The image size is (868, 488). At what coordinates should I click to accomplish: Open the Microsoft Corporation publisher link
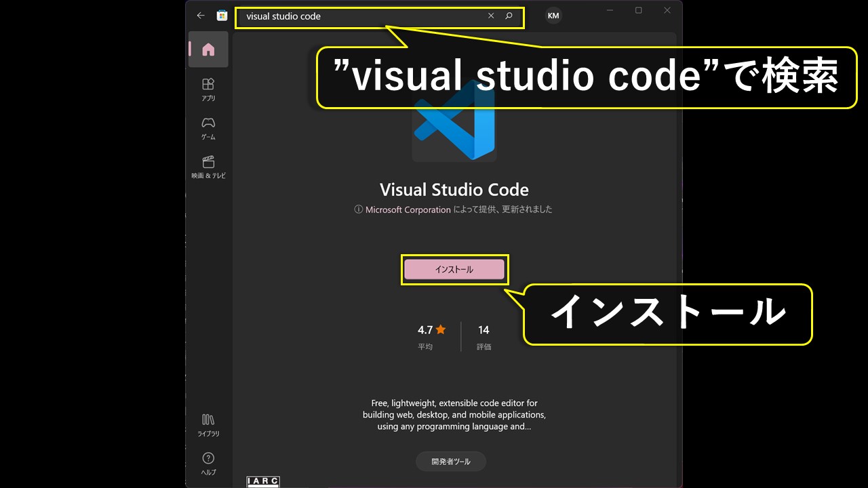[x=408, y=209]
